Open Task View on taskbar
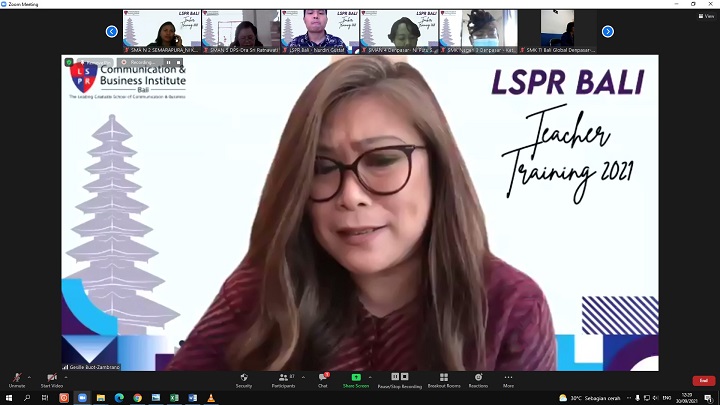The image size is (720, 405). click(45, 398)
